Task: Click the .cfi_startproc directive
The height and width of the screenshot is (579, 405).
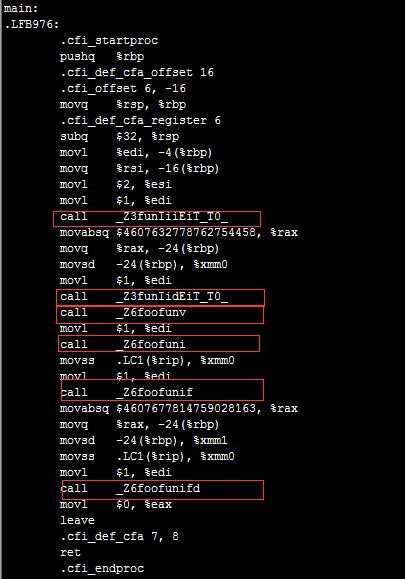Action: coord(109,40)
